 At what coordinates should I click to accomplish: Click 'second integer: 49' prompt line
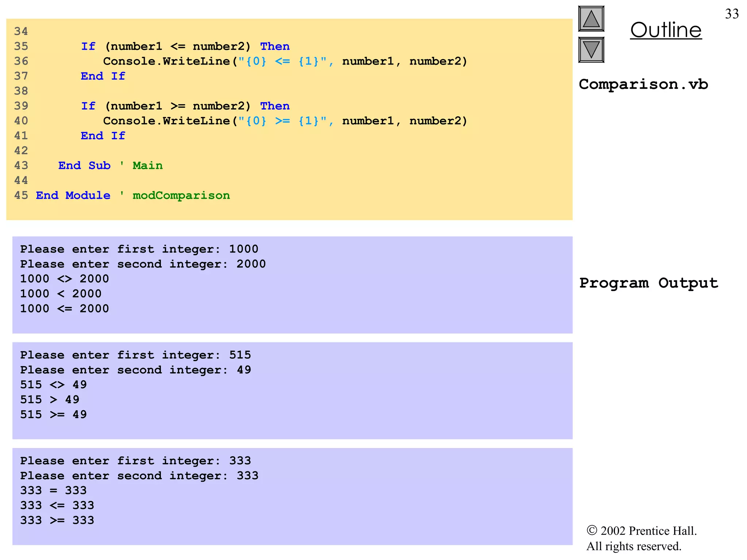coord(135,370)
